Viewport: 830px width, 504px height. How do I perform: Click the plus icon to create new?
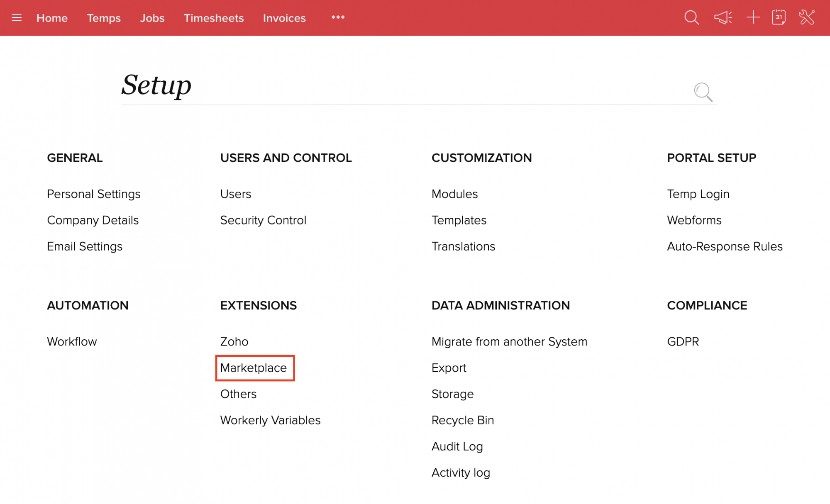pos(753,18)
